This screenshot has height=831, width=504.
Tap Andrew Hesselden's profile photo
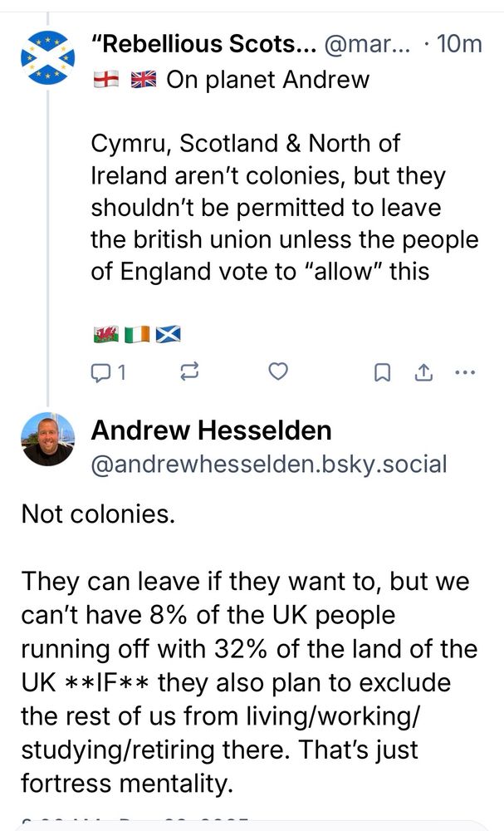[47, 440]
